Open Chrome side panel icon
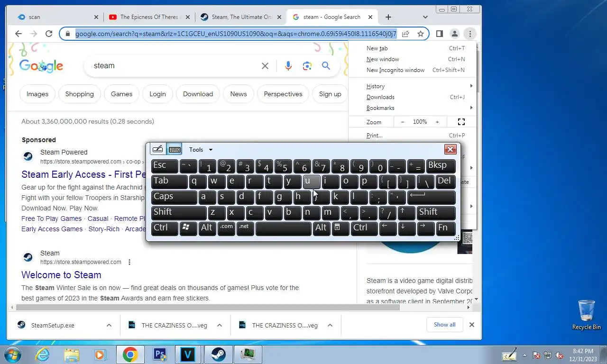Viewport: 607px width, 364px height. coord(440,34)
